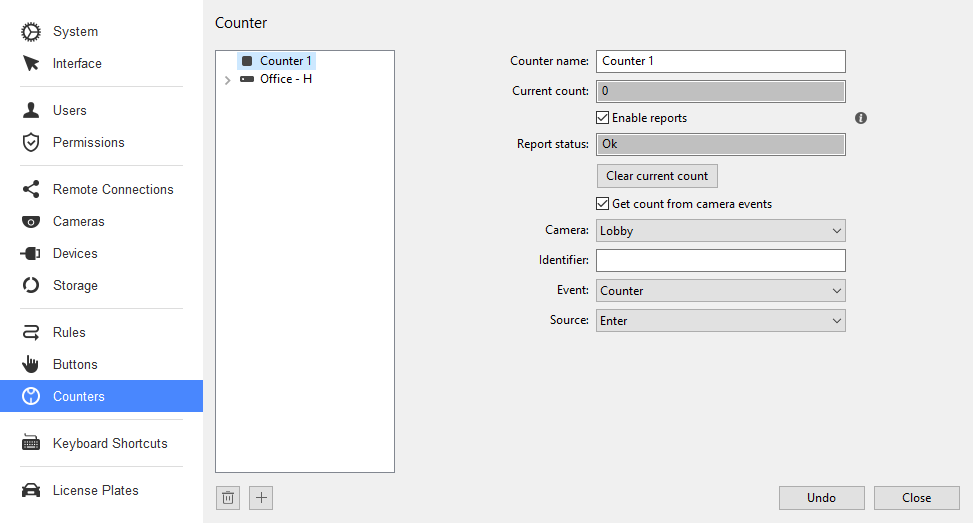Open the Remote Connections share icon
Screen dimensions: 973x523
30,189
